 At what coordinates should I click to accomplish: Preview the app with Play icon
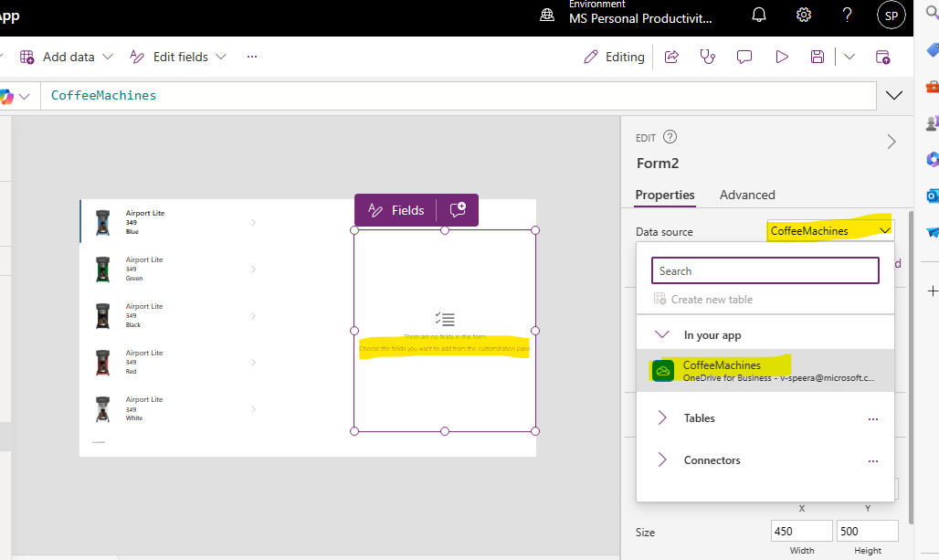coord(782,57)
